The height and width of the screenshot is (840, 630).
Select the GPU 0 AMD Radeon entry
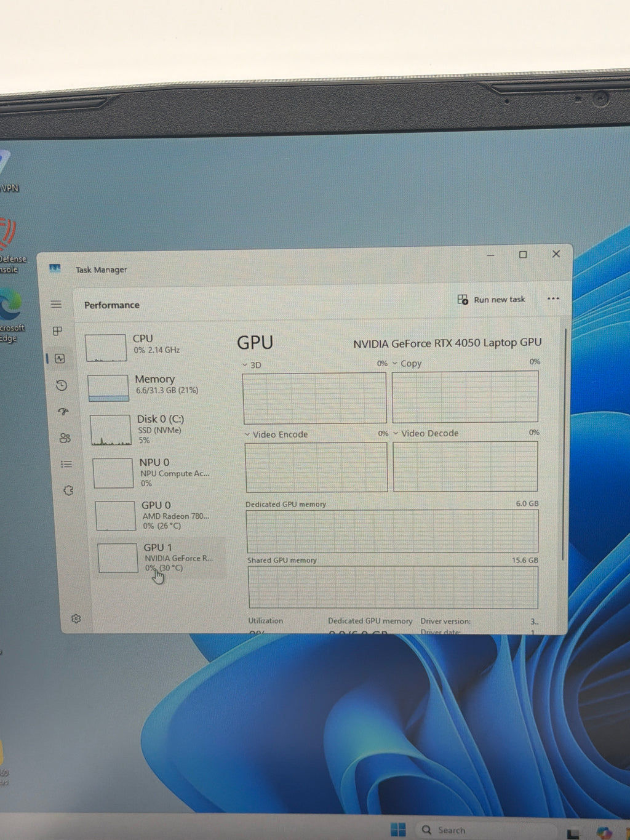pos(161,515)
